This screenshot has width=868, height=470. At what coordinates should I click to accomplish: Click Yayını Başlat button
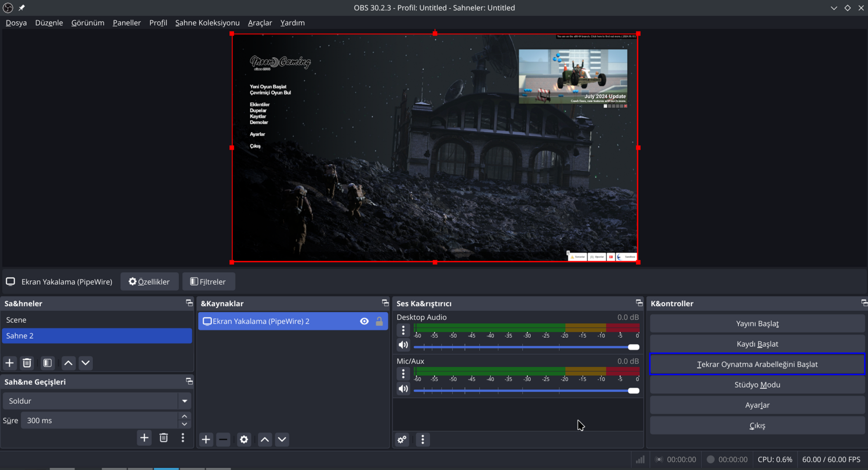[x=757, y=323]
